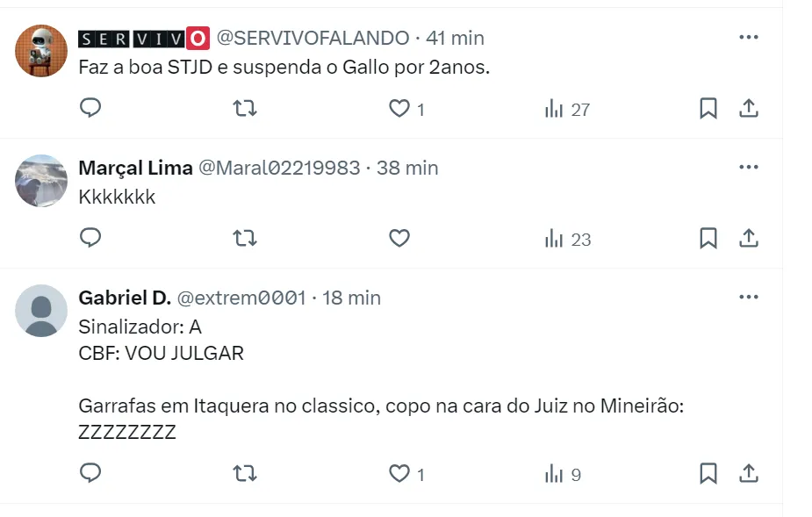The width and height of the screenshot is (812, 517).
Task: Open Gabriel D.'s default avatar
Action: coord(41,311)
